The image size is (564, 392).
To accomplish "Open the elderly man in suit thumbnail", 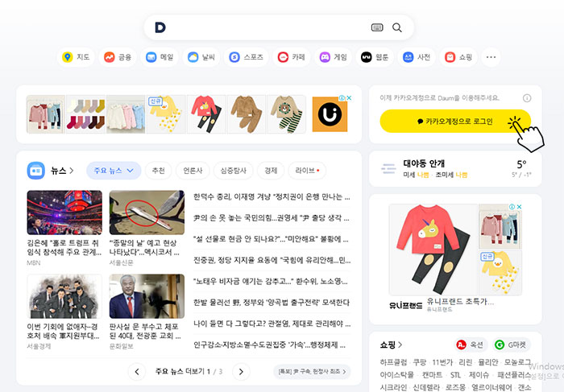I will 147,296.
